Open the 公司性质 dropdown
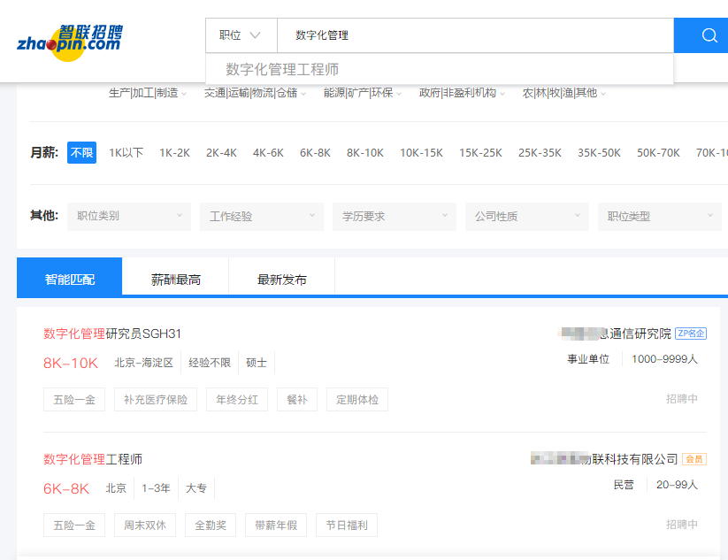Screen dimensions: 728x560 point(527,217)
